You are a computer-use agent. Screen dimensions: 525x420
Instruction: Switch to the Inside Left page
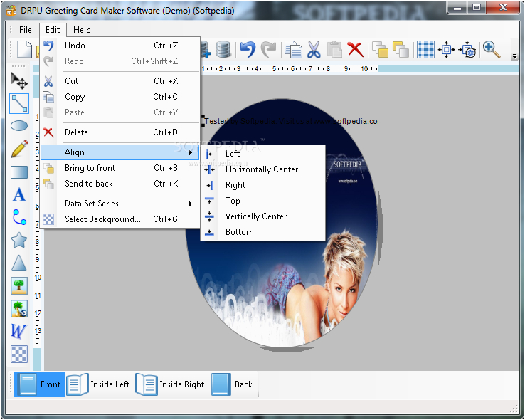tap(99, 384)
